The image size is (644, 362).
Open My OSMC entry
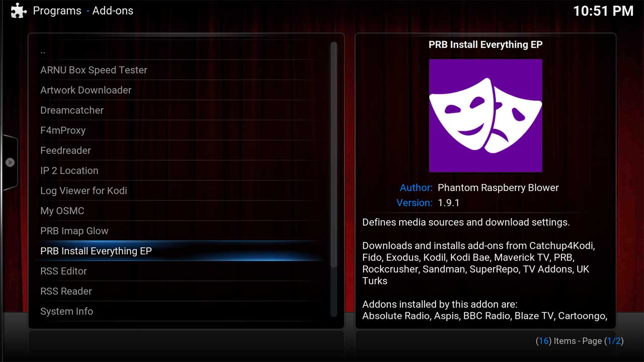point(180,211)
